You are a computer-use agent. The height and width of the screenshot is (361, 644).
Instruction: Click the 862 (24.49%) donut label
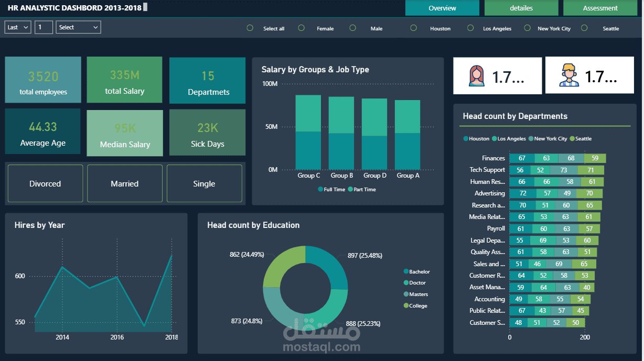(x=247, y=255)
